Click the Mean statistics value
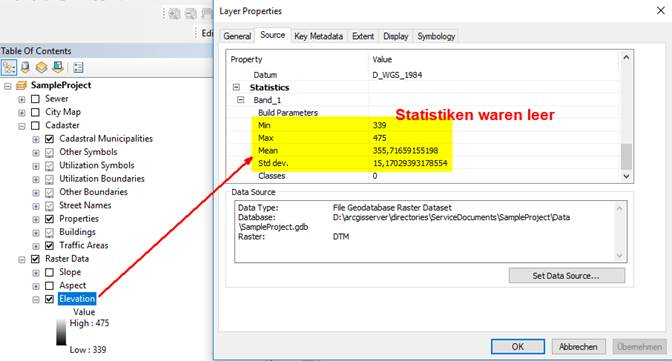Image resolution: width=672 pixels, height=361 pixels. pyautogui.click(x=405, y=150)
